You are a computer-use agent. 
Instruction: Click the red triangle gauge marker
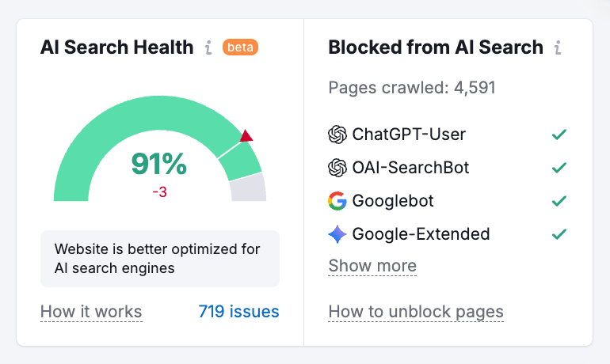click(246, 137)
